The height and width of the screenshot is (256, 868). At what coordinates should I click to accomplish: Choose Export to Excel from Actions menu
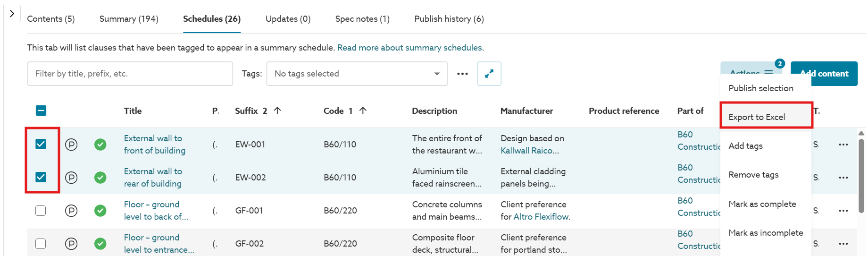point(757,117)
